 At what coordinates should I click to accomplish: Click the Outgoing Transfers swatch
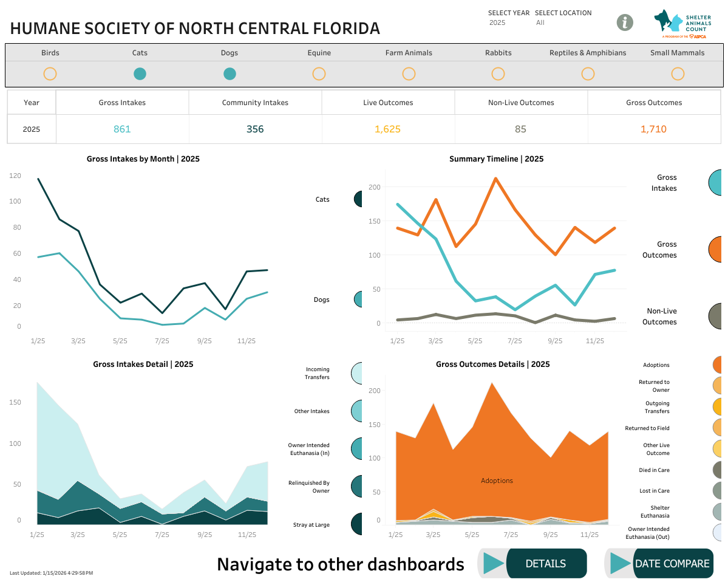coord(717,406)
